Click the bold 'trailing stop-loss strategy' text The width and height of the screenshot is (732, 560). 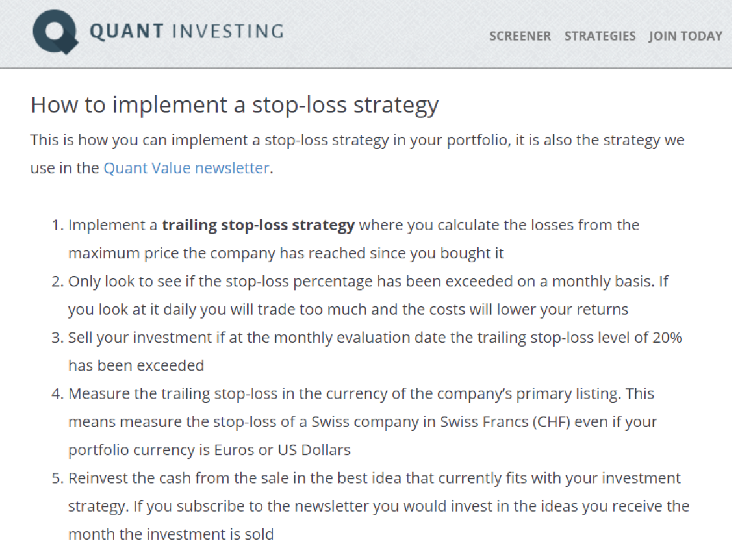tap(258, 225)
